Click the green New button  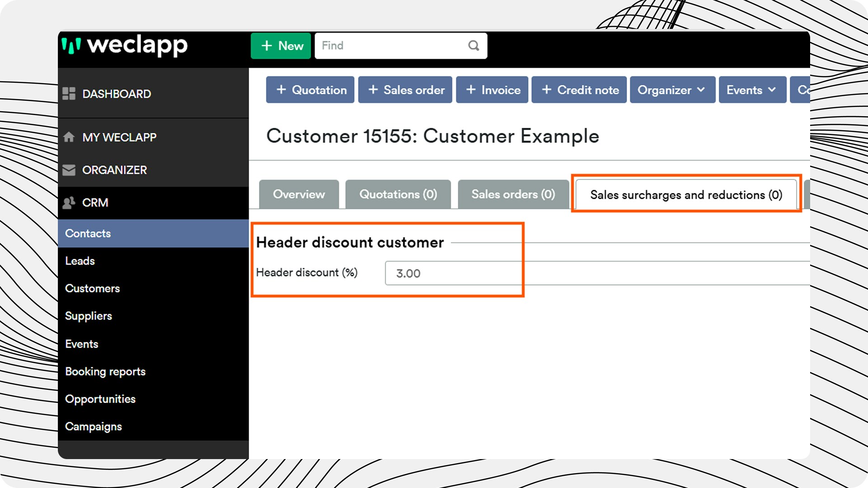[x=281, y=46]
